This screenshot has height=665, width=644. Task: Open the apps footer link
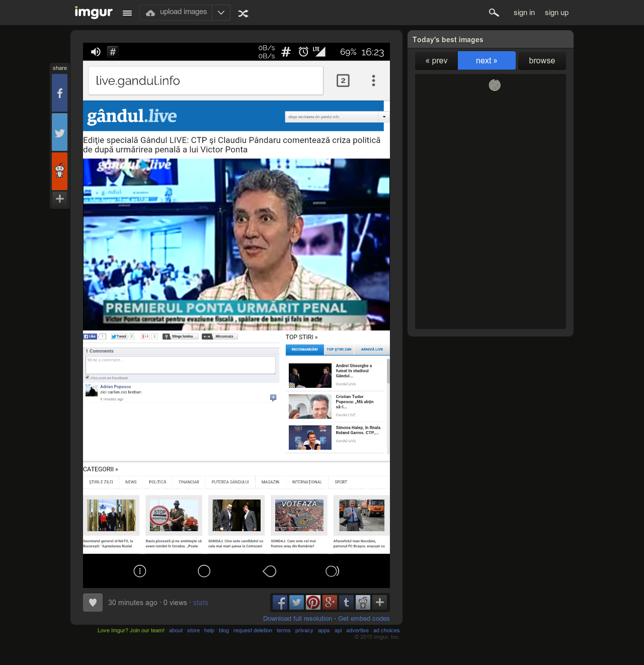coord(324,630)
